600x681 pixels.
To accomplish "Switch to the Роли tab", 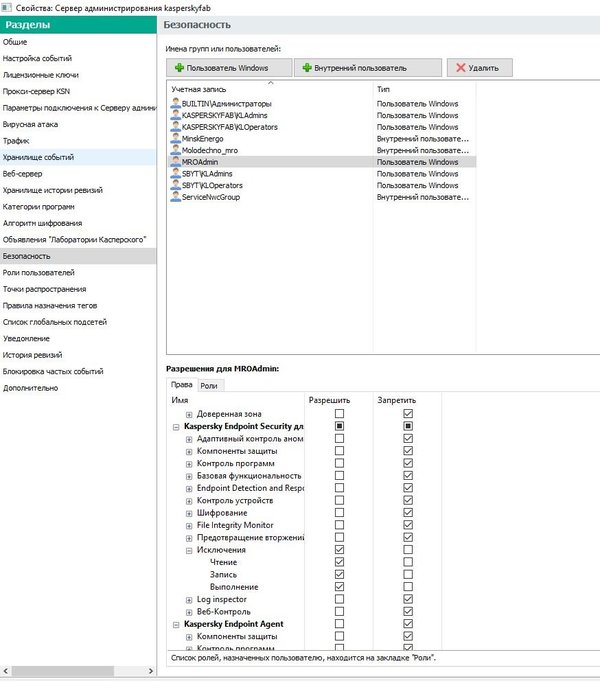I will pyautogui.click(x=209, y=386).
